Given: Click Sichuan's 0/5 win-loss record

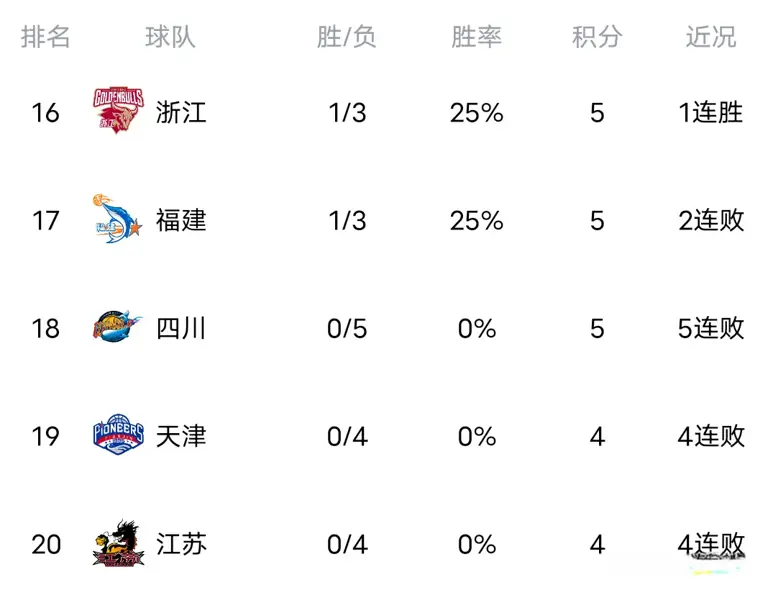Looking at the screenshot, I should pos(347,328).
